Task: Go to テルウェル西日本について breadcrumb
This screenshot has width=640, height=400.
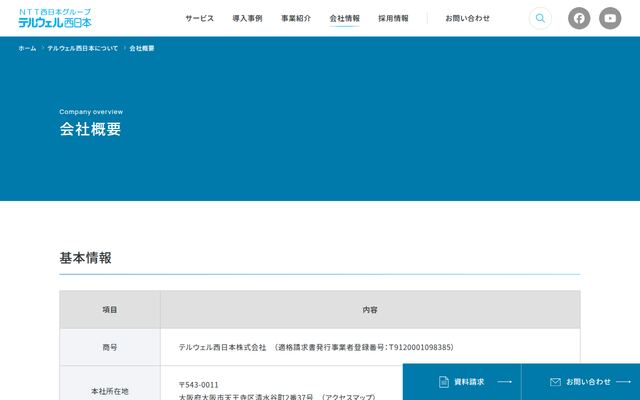Action: (82, 48)
